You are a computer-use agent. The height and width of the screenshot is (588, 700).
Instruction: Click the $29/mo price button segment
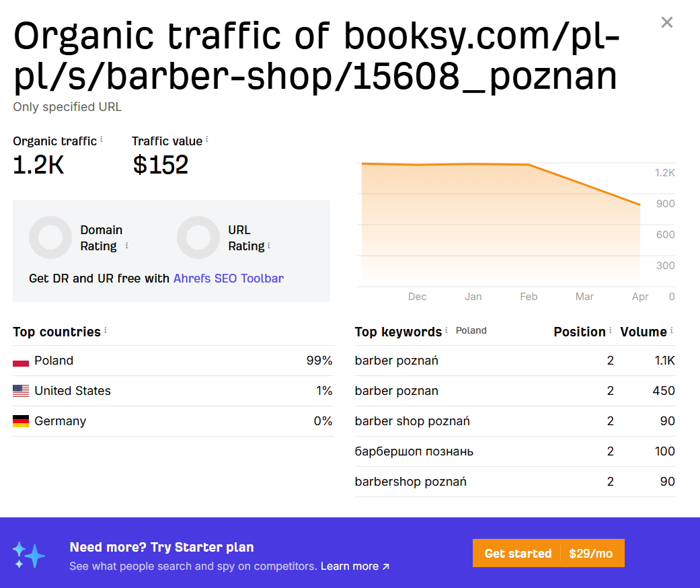pos(591,553)
